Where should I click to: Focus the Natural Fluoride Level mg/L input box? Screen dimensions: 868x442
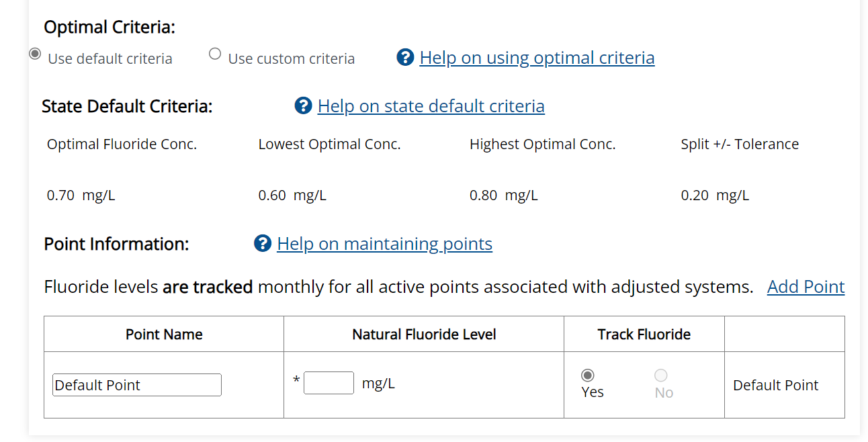point(329,383)
